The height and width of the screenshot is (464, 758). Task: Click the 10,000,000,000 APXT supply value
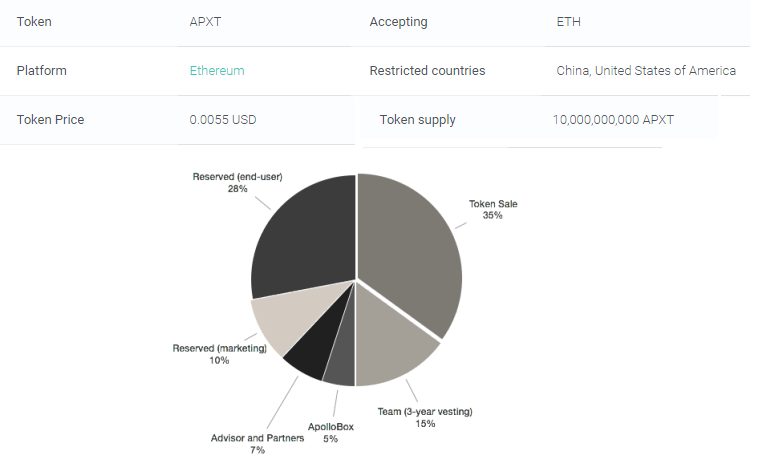tap(613, 119)
